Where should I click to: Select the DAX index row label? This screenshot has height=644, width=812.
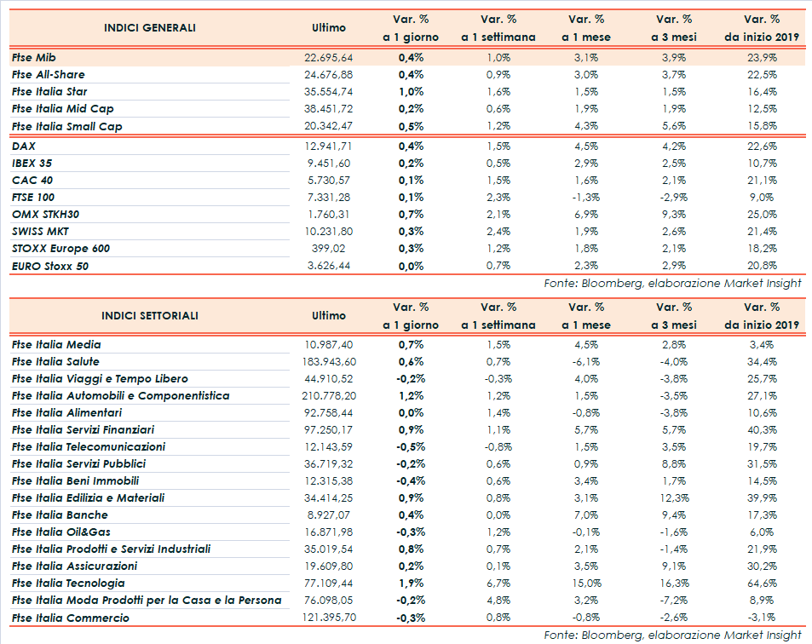pos(24,146)
